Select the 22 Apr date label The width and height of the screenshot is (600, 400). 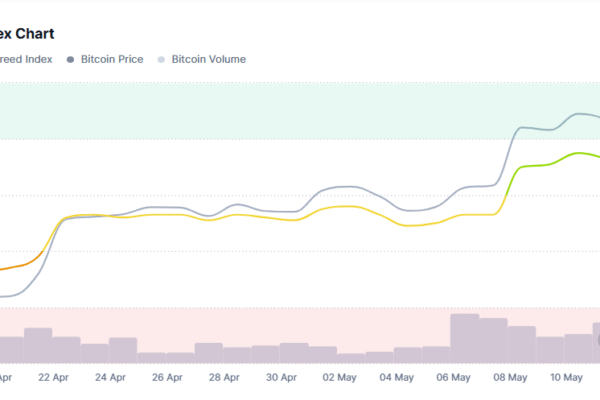[x=53, y=377]
